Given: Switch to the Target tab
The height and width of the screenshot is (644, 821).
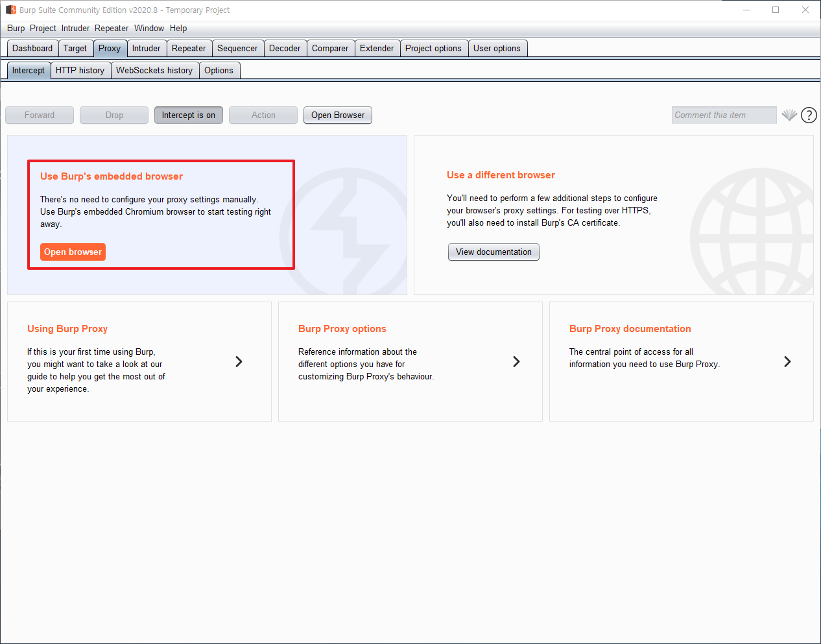Looking at the screenshot, I should pos(75,48).
